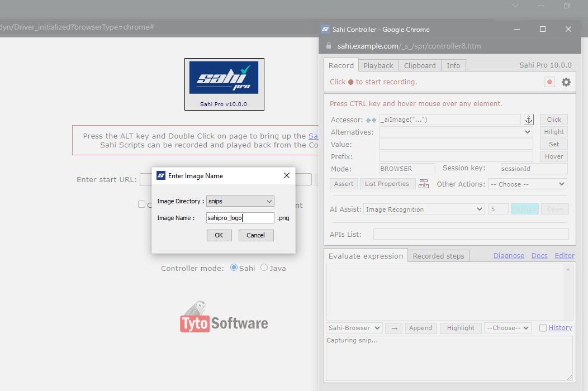Image resolution: width=588 pixels, height=391 pixels.
Task: Close the Enter Image Name dialog
Action: 287,175
